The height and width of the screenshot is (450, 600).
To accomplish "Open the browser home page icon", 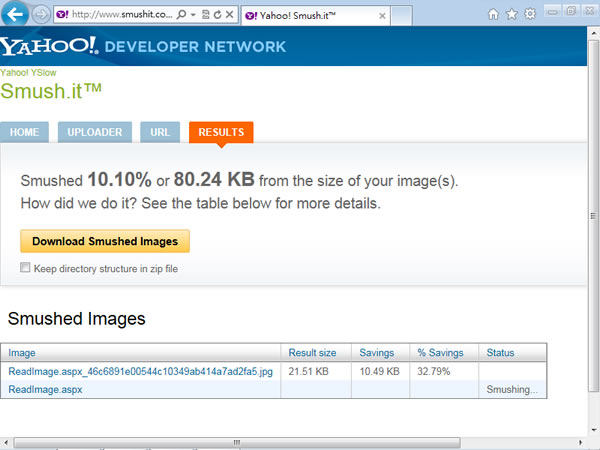I will point(493,15).
